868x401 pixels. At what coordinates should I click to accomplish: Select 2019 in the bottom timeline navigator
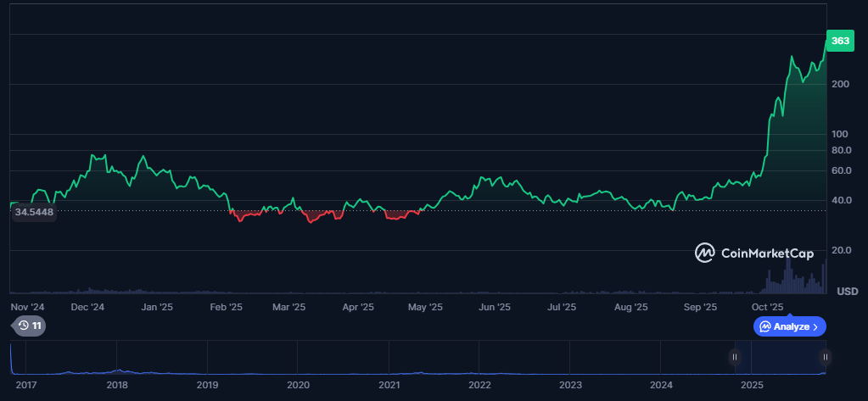tap(207, 385)
